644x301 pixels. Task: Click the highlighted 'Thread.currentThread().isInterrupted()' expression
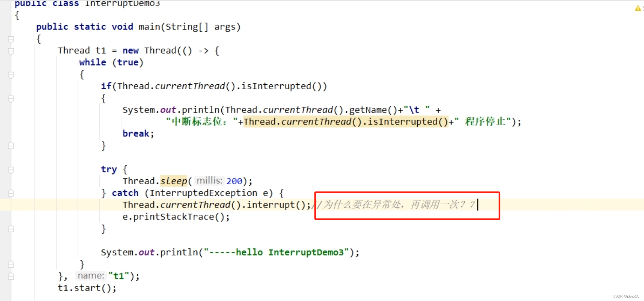(x=346, y=122)
